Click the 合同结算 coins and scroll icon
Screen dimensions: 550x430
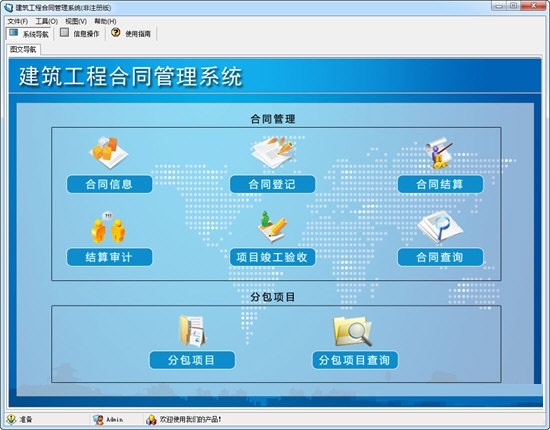pyautogui.click(x=438, y=153)
